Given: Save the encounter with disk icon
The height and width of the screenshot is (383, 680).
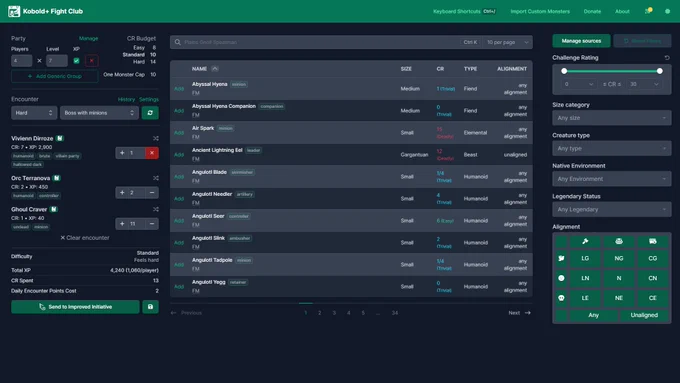Looking at the screenshot, I should [x=150, y=307].
